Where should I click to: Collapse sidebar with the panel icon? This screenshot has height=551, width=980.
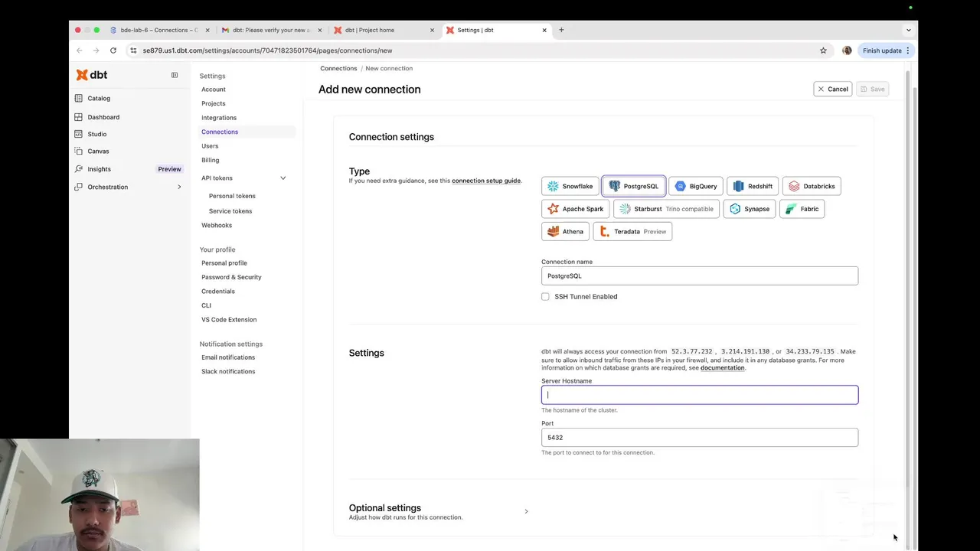click(x=175, y=75)
